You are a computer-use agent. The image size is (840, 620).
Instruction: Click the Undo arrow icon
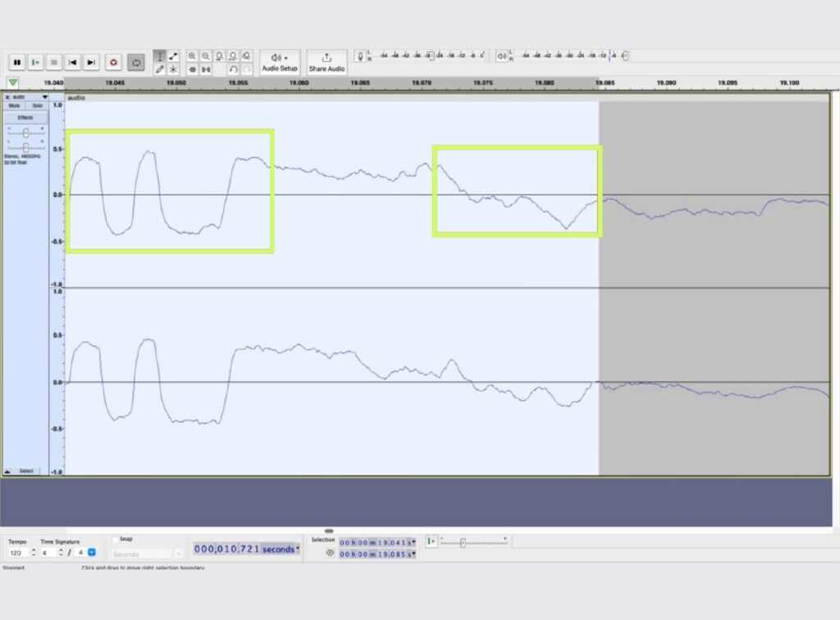pyautogui.click(x=233, y=70)
